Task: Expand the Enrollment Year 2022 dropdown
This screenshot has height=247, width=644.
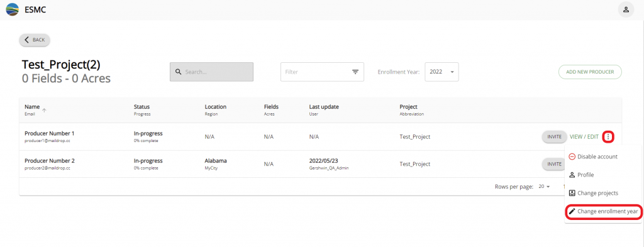Action: (x=441, y=72)
